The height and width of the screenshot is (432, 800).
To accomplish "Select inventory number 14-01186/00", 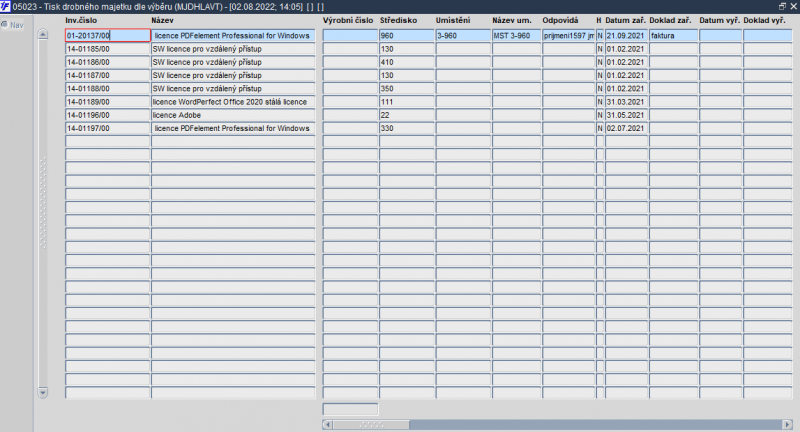I will [108, 62].
